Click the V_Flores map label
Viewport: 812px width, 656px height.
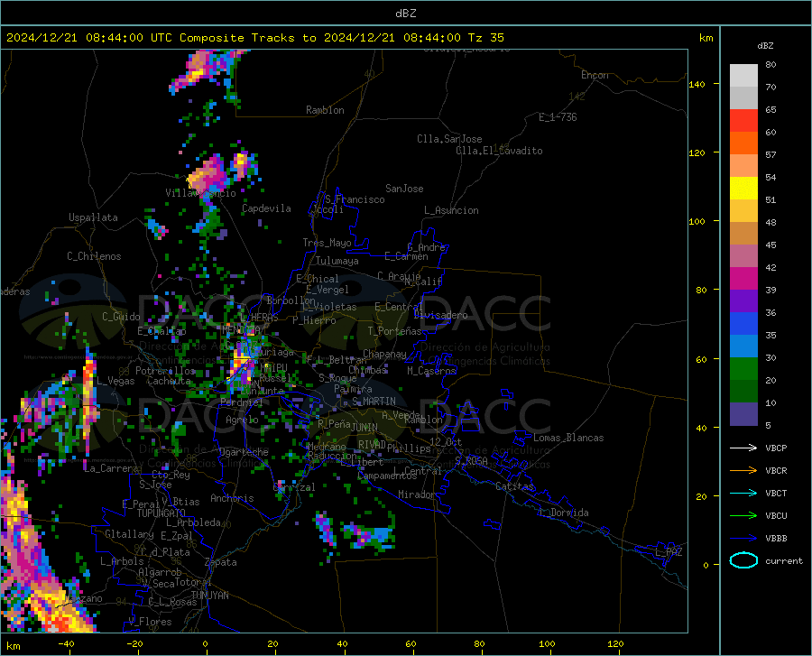coord(150,622)
